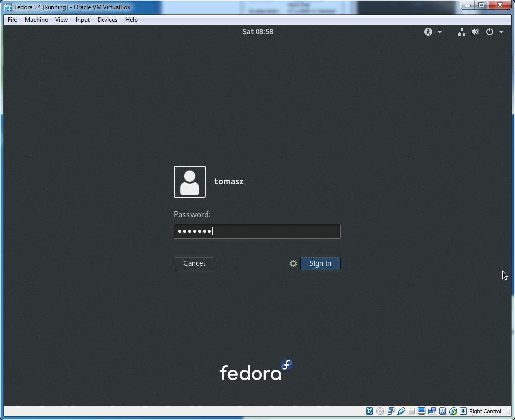Screen dimensions: 515x420
Task: Click the username tomasz
Action: [229, 181]
